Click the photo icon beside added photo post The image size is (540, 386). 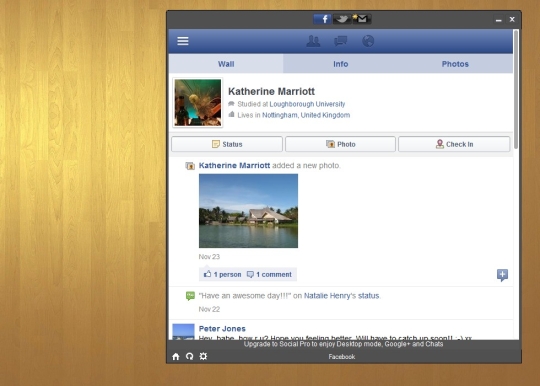[x=190, y=166]
